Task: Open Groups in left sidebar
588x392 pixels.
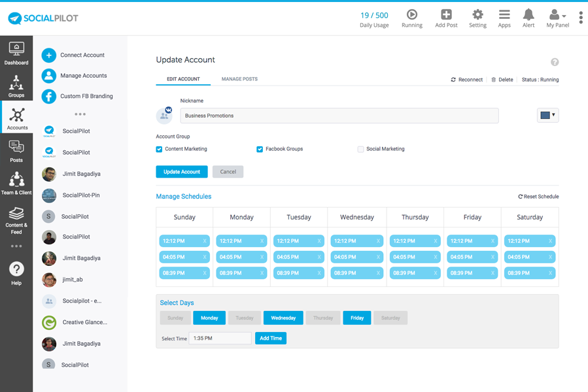Action: coord(16,86)
